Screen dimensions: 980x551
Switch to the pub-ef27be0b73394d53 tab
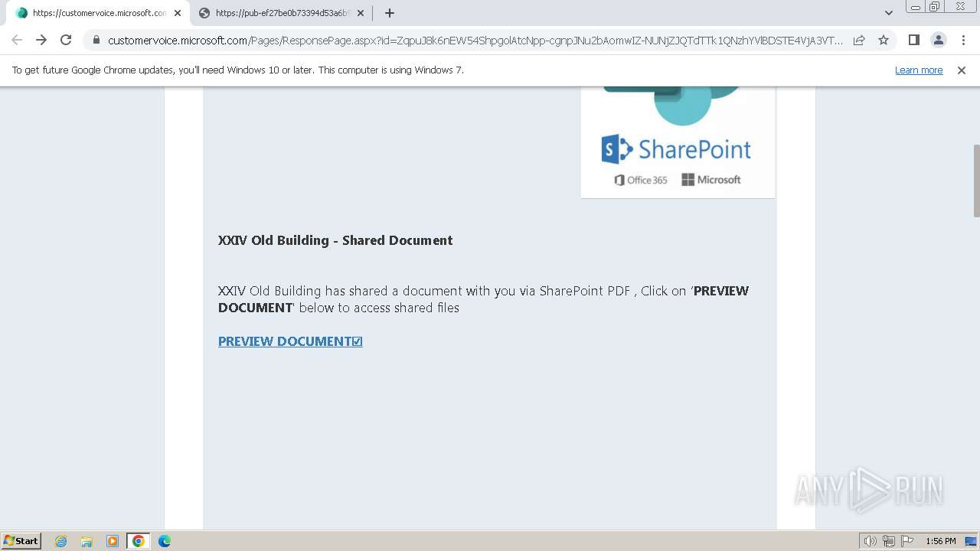pos(280,13)
